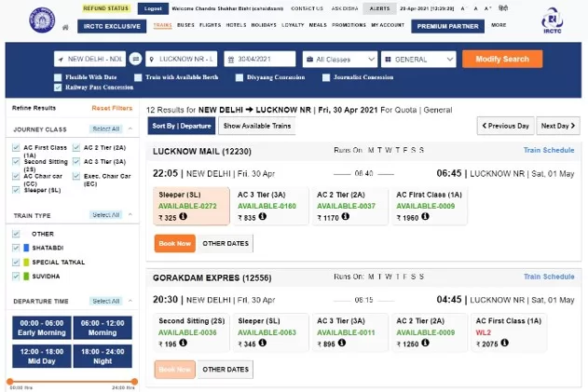Toggle AC 2 Tier (2A) filter
The image size is (588, 392).
point(76,147)
